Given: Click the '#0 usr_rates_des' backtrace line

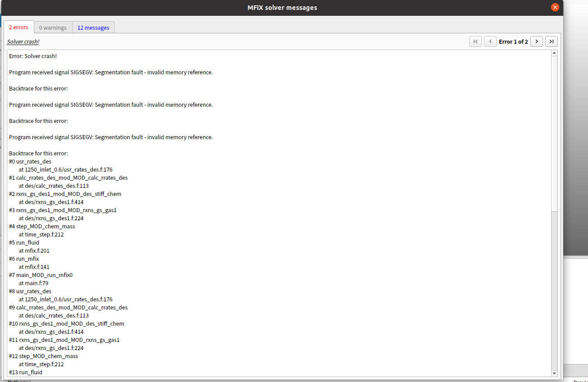Looking at the screenshot, I should point(30,161).
